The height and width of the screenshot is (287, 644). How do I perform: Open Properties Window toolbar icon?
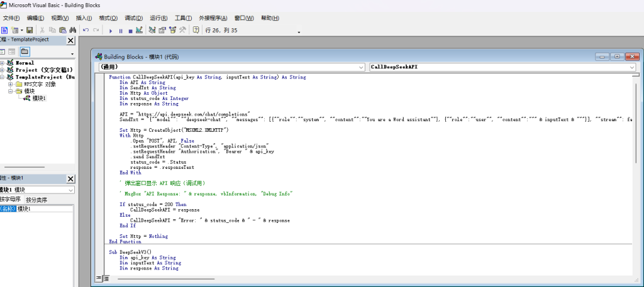click(162, 30)
